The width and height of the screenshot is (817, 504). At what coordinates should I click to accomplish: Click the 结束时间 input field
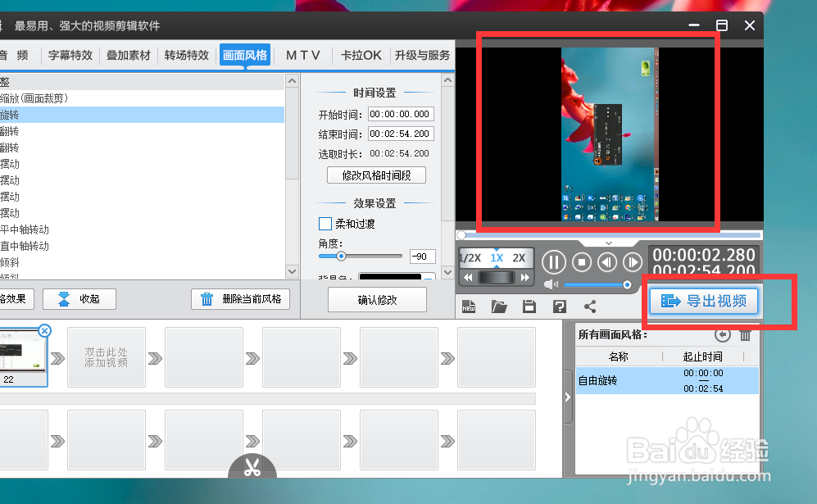pyautogui.click(x=401, y=134)
